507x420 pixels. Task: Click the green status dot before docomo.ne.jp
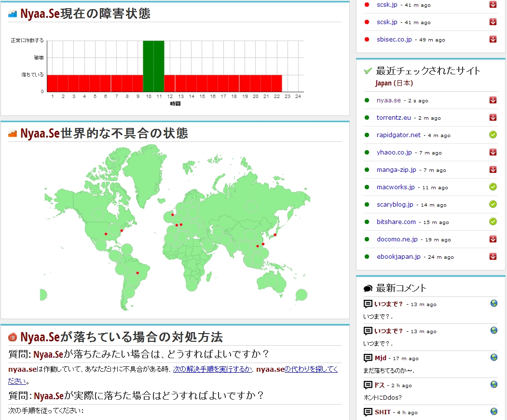click(367, 239)
